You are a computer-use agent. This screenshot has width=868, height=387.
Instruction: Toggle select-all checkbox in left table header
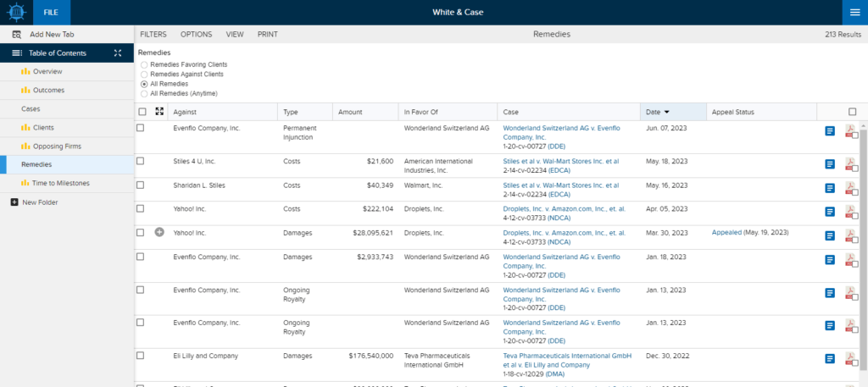(142, 112)
